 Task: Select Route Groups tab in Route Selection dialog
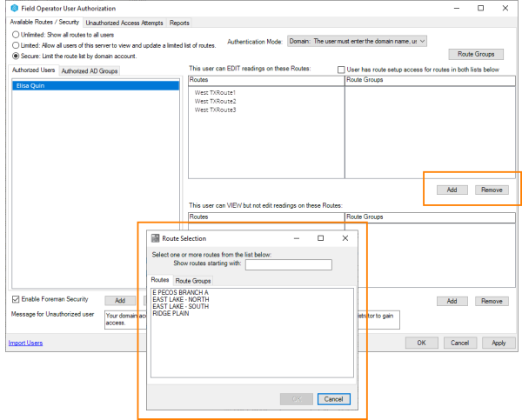[x=193, y=281]
